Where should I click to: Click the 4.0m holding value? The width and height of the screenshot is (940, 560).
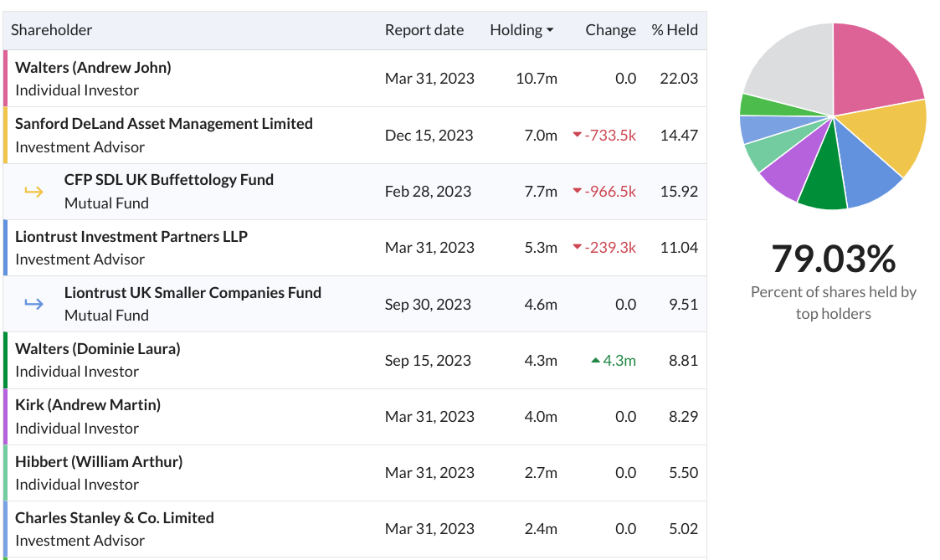(x=541, y=417)
